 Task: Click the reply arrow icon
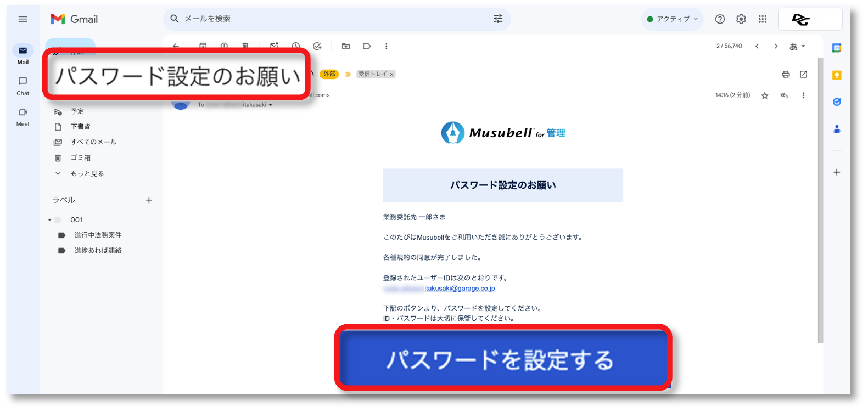tap(784, 95)
